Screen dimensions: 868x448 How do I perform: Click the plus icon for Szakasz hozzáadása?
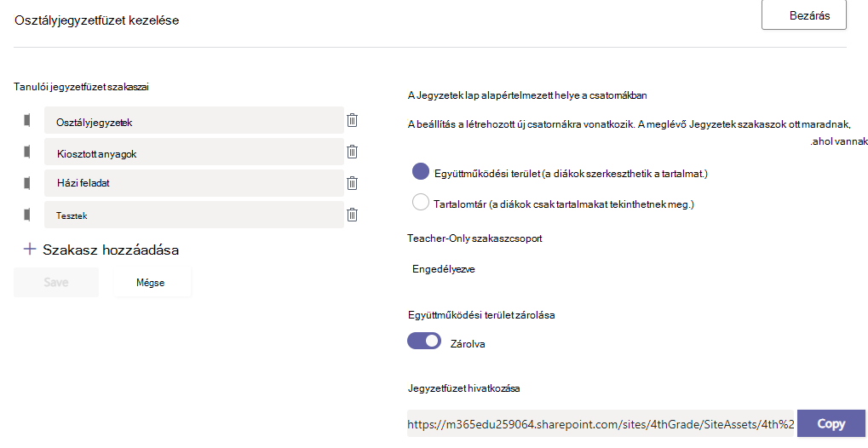point(30,250)
